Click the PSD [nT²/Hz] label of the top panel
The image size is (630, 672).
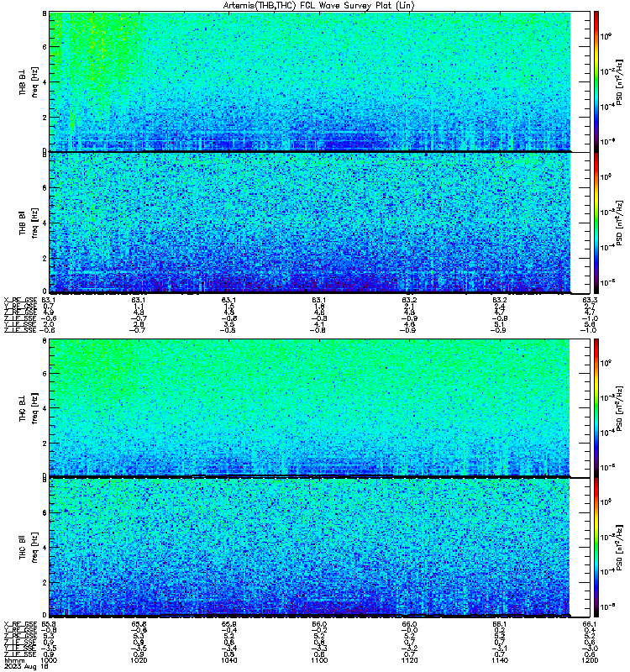tap(619, 81)
